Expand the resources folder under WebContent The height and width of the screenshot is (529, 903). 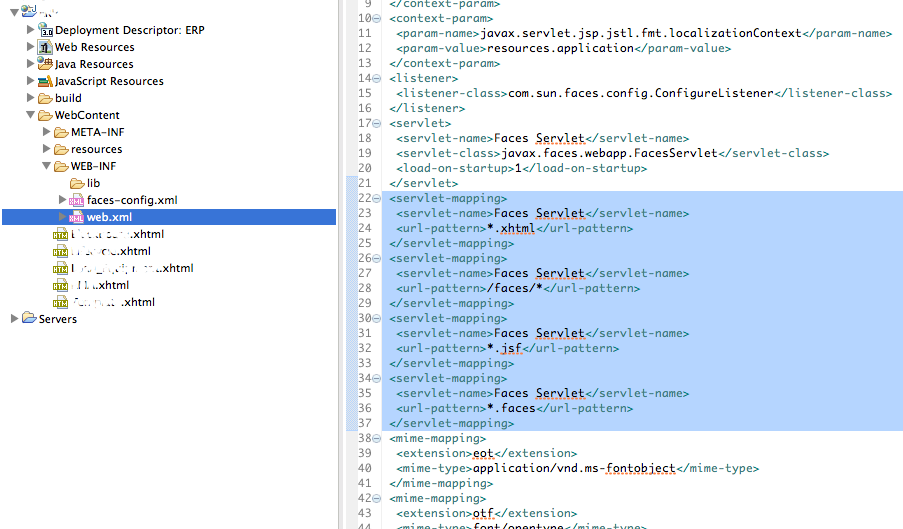click(x=46, y=149)
